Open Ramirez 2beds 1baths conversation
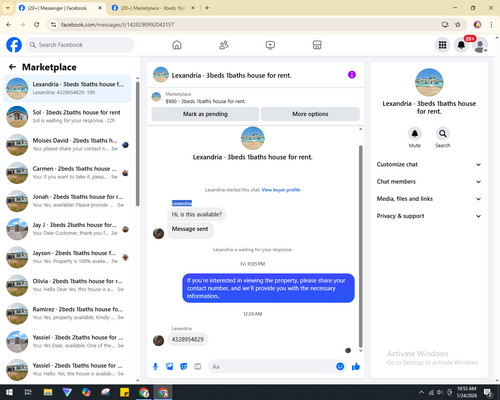Image resolution: width=500 pixels, height=400 pixels. [x=68, y=313]
